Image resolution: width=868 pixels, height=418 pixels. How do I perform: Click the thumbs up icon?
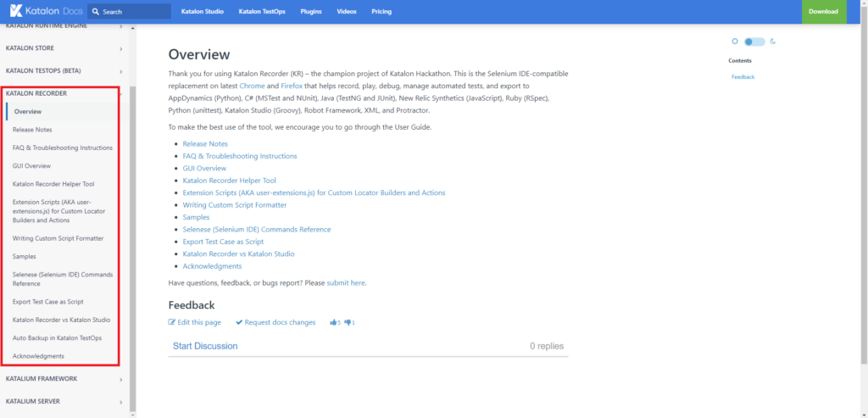pyautogui.click(x=333, y=322)
